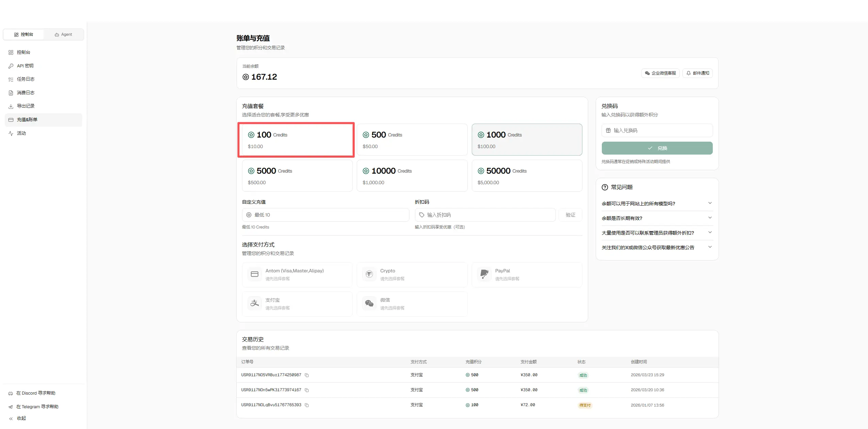The width and height of the screenshot is (868, 429).
Task: Click the 验证 discount button
Action: coord(570,215)
